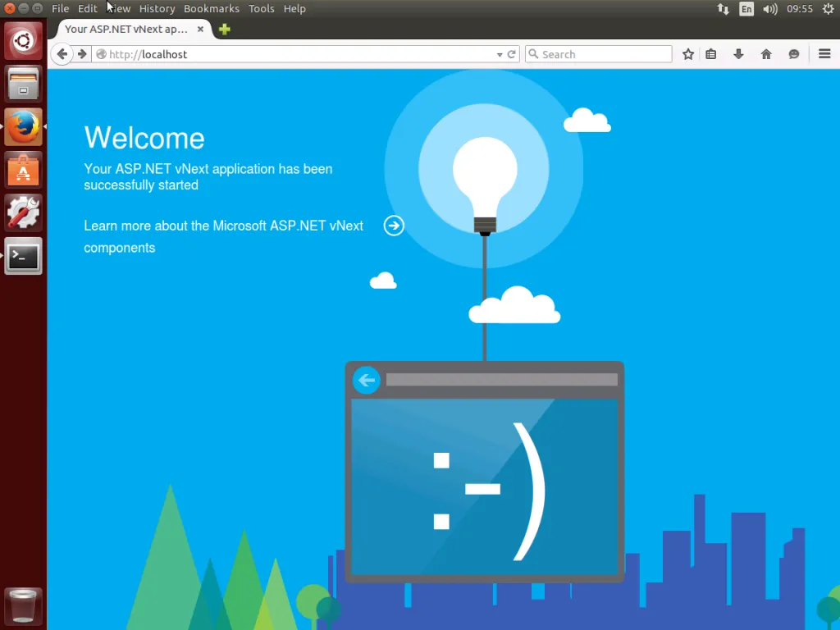Screen dimensions: 840x630
Task: Click inside the Search input field
Action: [x=603, y=54]
